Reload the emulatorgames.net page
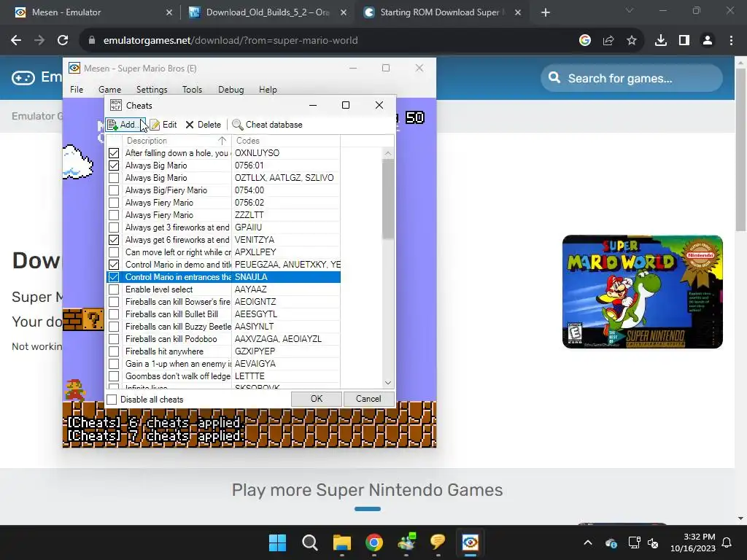 coord(63,41)
